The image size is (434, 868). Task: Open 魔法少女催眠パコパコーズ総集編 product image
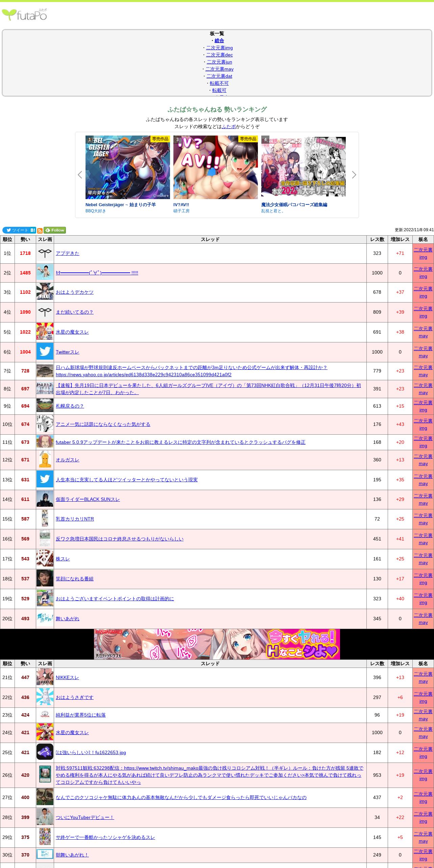point(304,167)
